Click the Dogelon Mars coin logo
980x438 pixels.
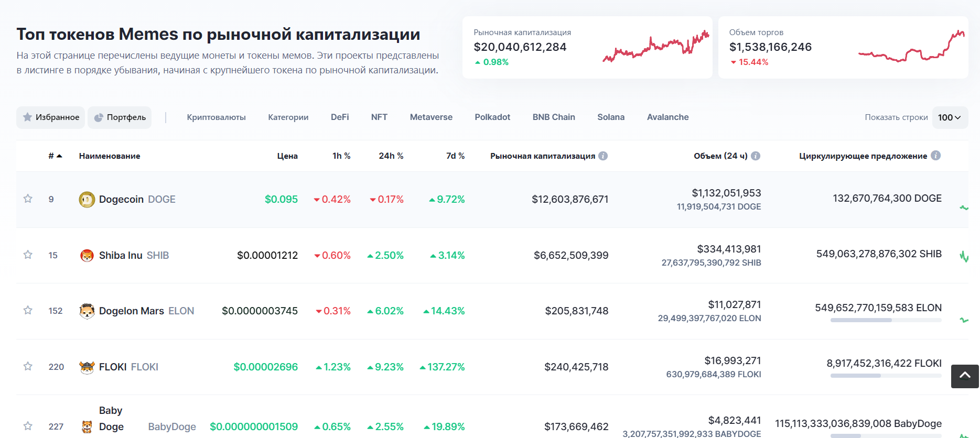pyautogui.click(x=87, y=311)
